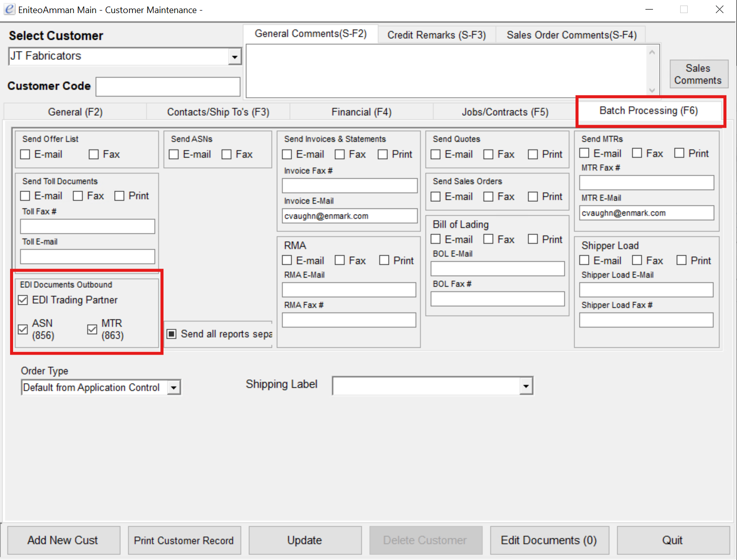Viewport: 737px width, 560px height.
Task: Select the Batch Processing (F6) tab
Action: pos(648,111)
